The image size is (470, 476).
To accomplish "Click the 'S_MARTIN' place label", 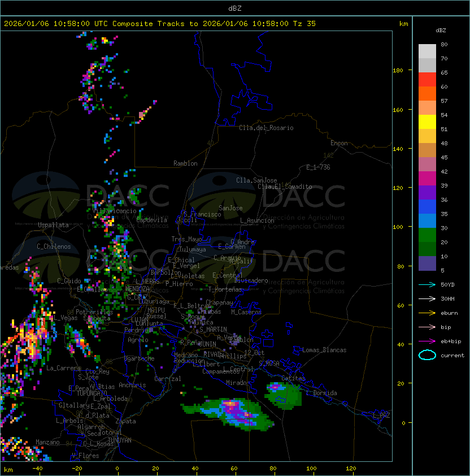I will coord(213,330).
